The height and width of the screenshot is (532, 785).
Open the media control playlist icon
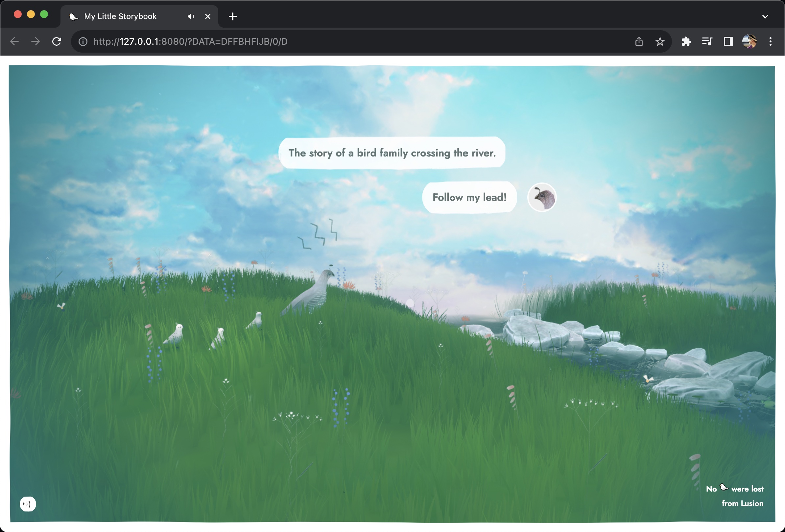pyautogui.click(x=707, y=41)
